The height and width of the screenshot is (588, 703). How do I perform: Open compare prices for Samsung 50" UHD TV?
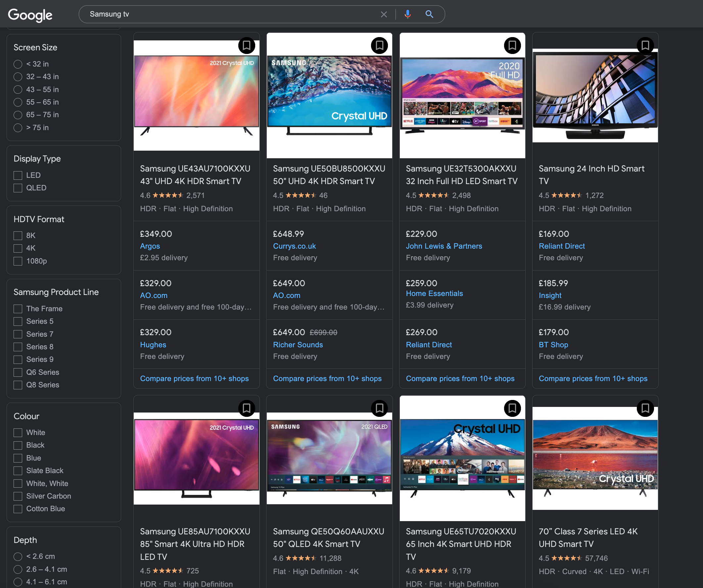tap(327, 378)
